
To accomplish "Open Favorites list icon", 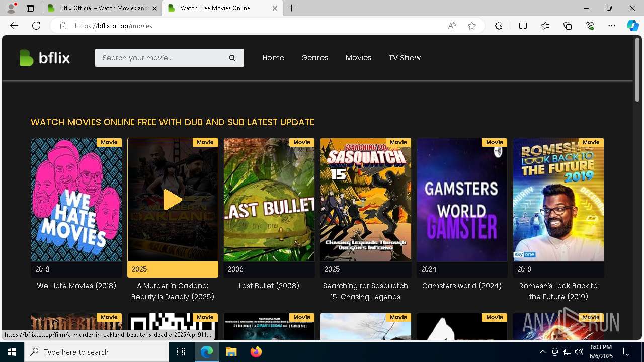I will coord(545,26).
